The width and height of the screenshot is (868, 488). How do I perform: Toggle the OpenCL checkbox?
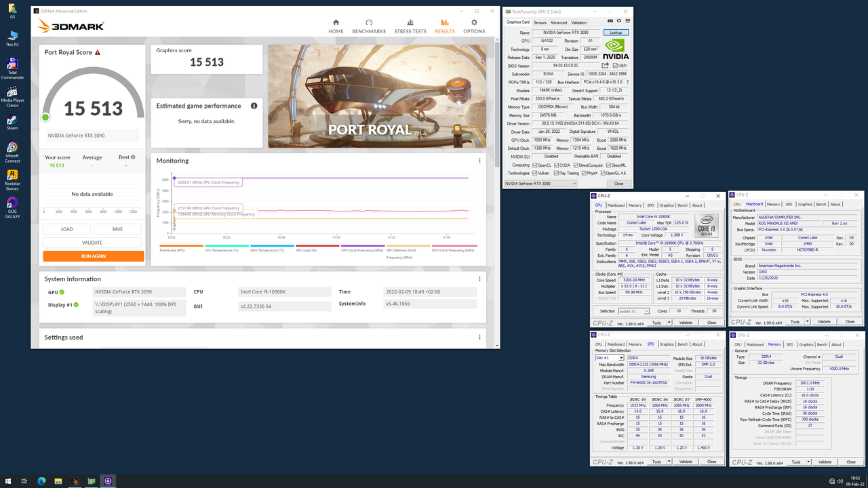(x=535, y=165)
